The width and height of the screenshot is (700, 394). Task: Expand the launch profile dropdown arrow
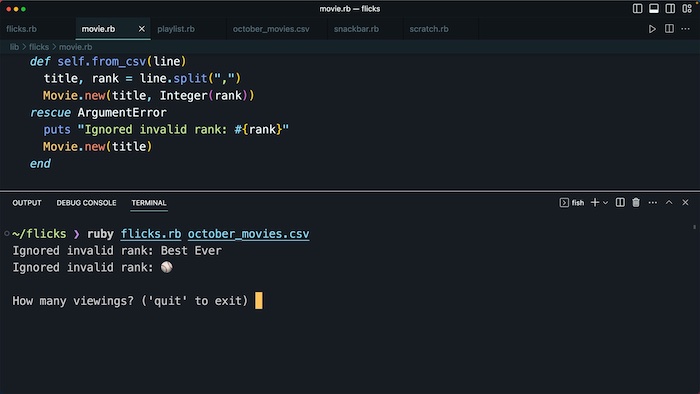click(605, 203)
